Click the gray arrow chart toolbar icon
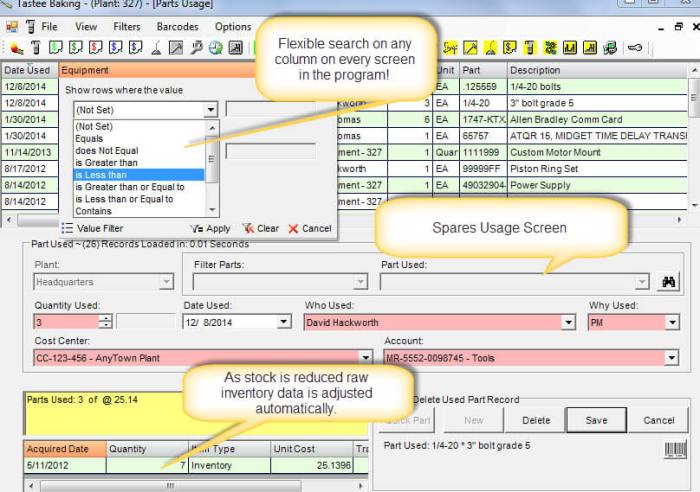This screenshot has width=700, height=492. 175,47
